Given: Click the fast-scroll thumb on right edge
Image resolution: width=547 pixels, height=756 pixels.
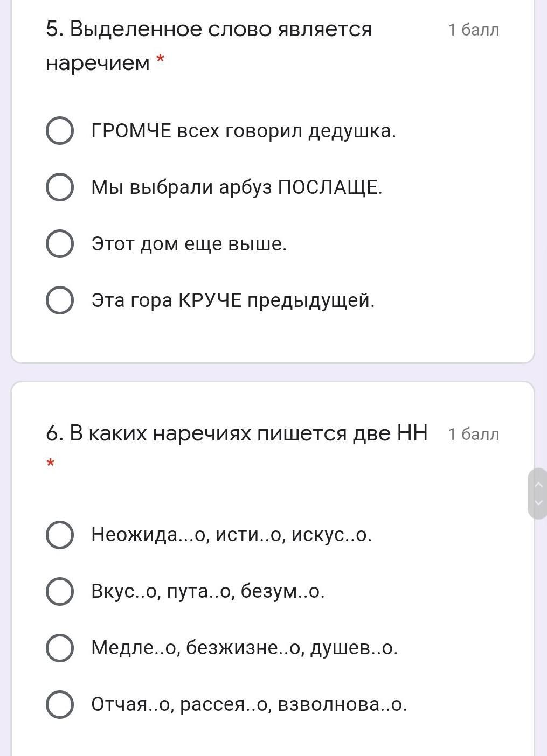Looking at the screenshot, I should (537, 493).
